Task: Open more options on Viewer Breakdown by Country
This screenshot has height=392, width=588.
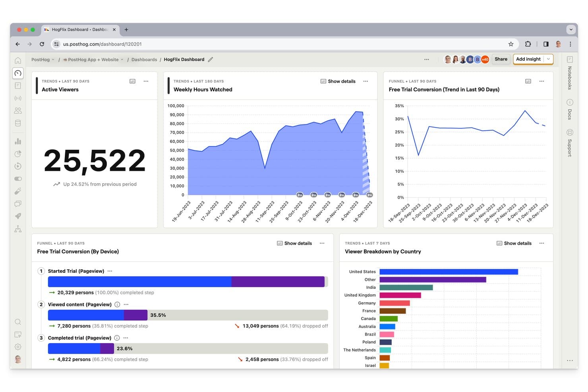Action: 542,243
